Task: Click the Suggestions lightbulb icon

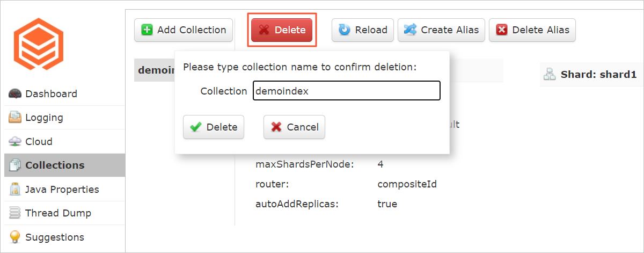Action: (15, 237)
